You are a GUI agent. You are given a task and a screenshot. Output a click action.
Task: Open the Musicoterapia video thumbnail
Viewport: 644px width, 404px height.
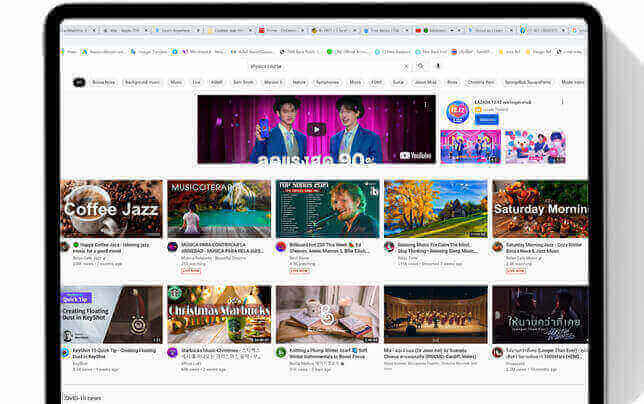pyautogui.click(x=219, y=208)
